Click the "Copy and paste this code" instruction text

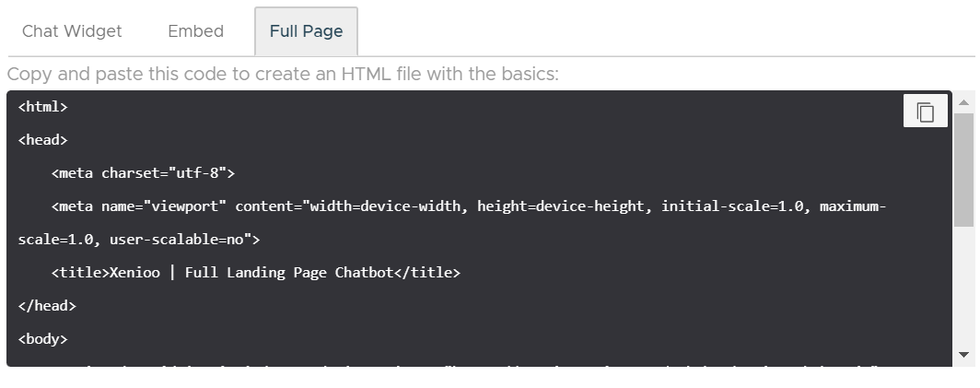(282, 74)
